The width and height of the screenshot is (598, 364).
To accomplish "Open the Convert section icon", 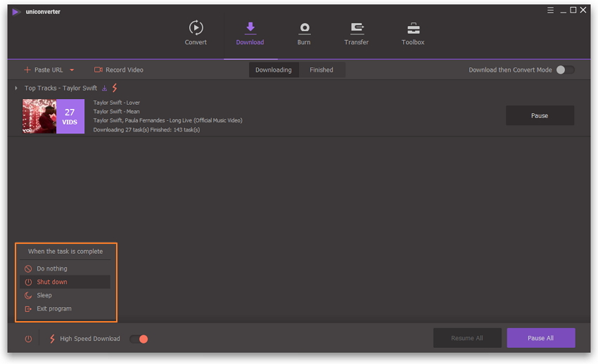I will (196, 28).
